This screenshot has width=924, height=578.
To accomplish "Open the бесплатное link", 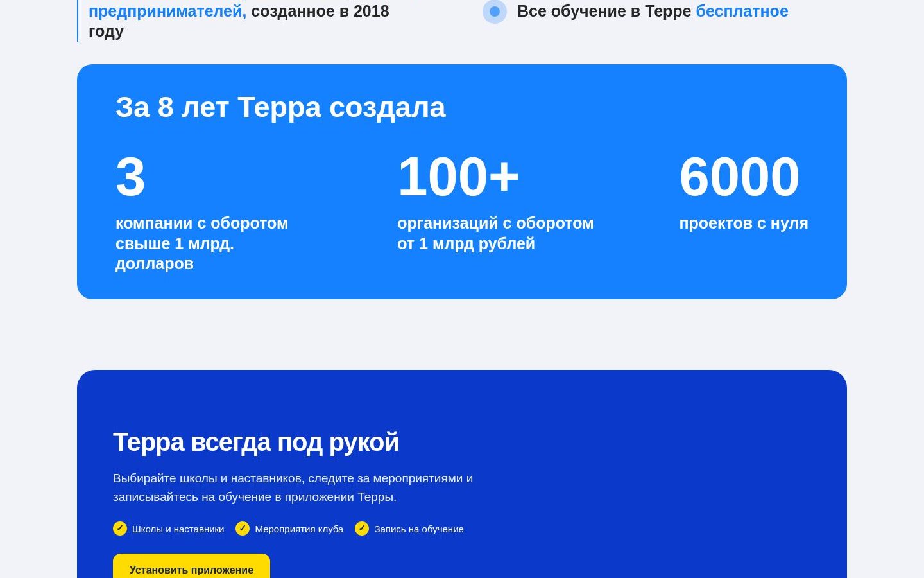I will click(x=742, y=11).
